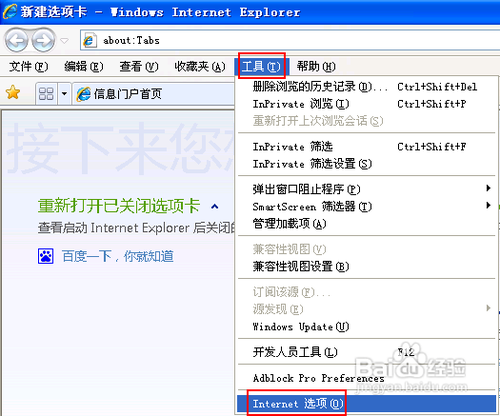Viewport: 500px width, 416px height.
Task: Click the 重新打开已关闭选项卡 heading link
Action: pyautogui.click(x=119, y=206)
